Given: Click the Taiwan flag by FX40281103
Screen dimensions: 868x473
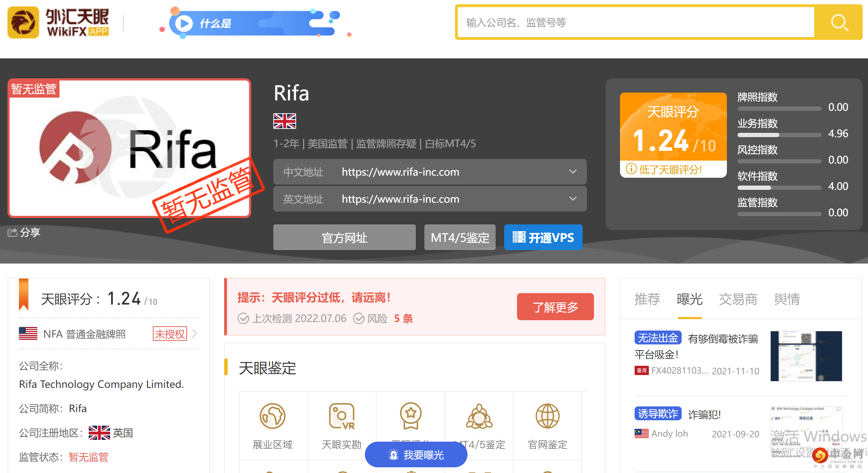Looking at the screenshot, I should point(642,370).
